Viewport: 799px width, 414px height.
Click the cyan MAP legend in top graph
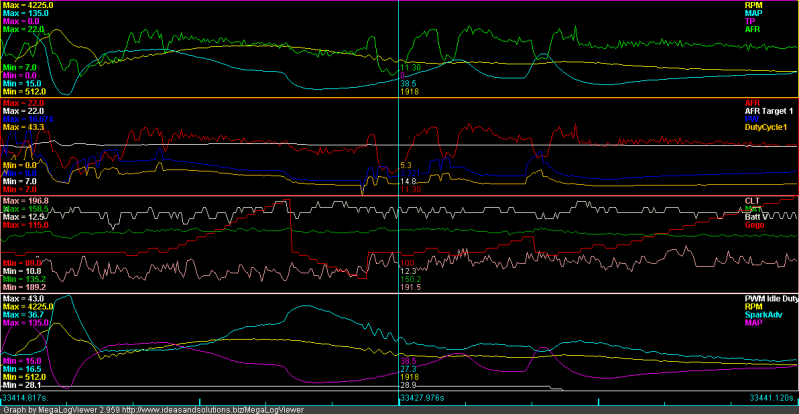(754, 13)
